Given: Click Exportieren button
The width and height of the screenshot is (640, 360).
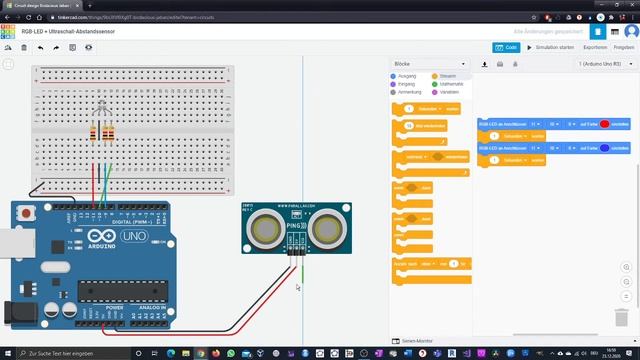Looking at the screenshot, I should 595,48.
